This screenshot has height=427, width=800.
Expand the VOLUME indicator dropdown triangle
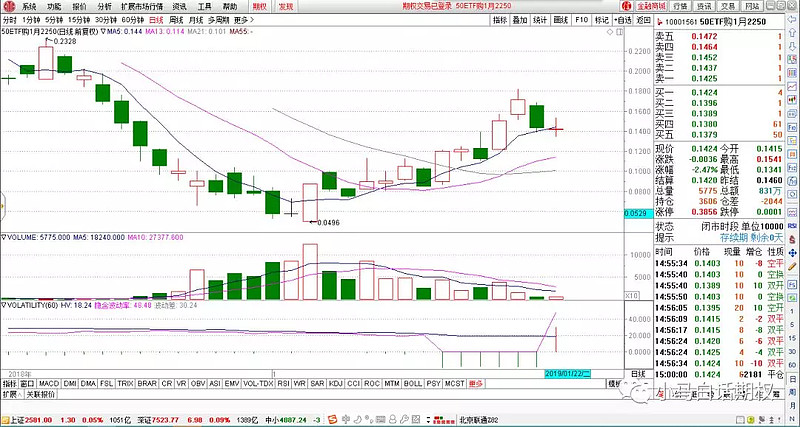click(4, 237)
